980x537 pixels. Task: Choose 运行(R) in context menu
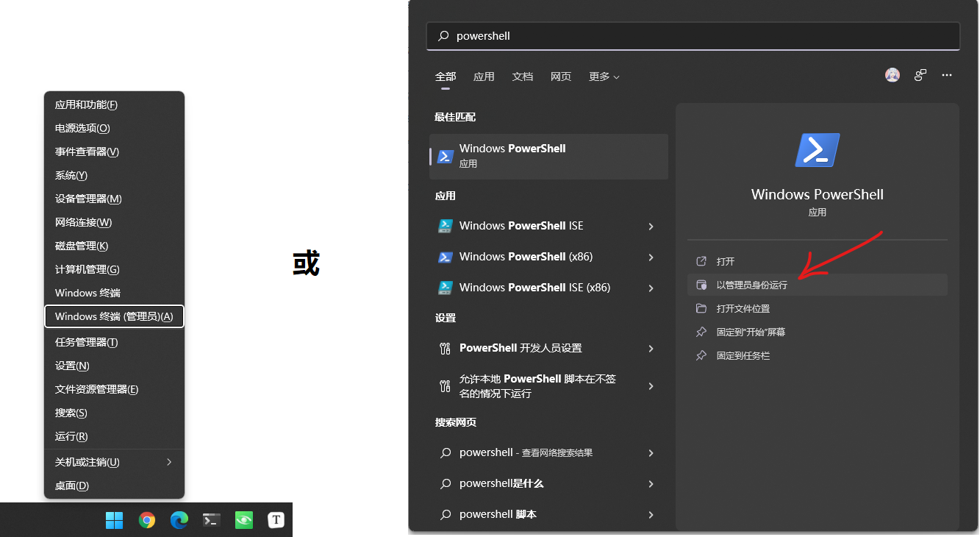115,436
